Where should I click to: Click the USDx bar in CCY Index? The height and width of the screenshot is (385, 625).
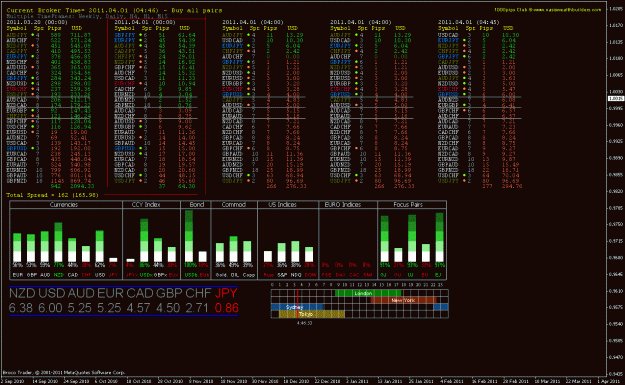click(144, 240)
